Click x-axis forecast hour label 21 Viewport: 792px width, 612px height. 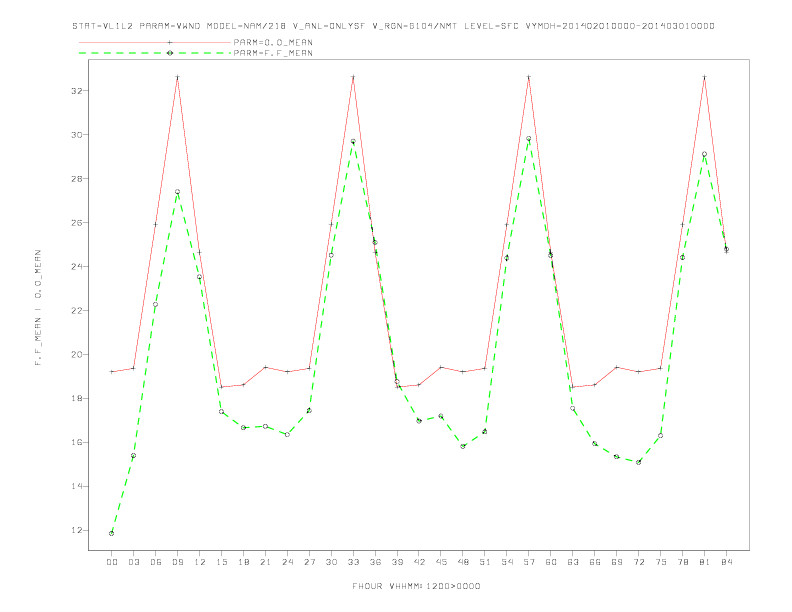265,562
